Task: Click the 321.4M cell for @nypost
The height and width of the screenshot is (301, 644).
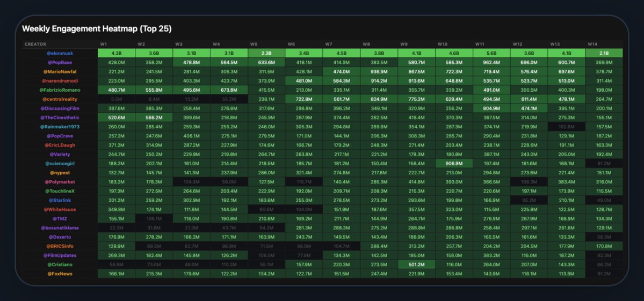Action: click(304, 173)
